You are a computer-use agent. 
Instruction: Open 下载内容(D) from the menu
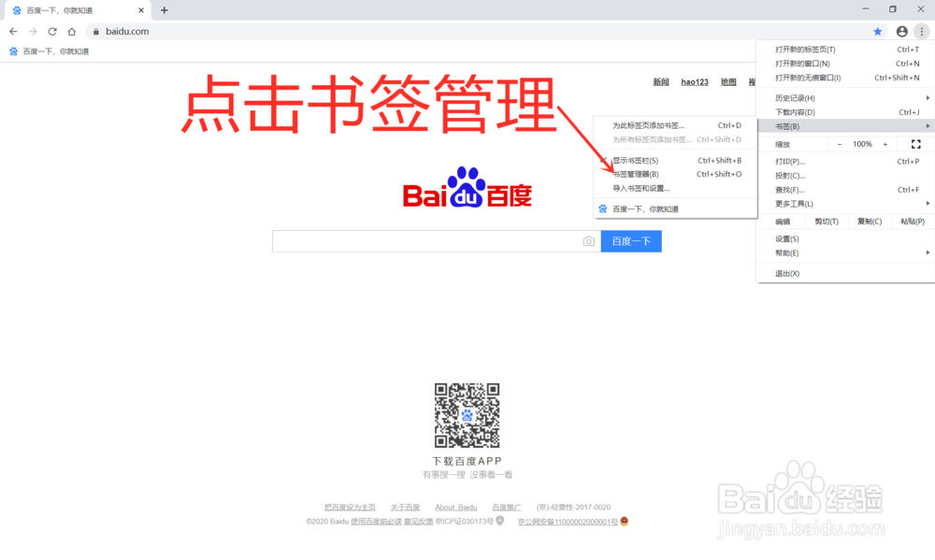click(x=845, y=112)
